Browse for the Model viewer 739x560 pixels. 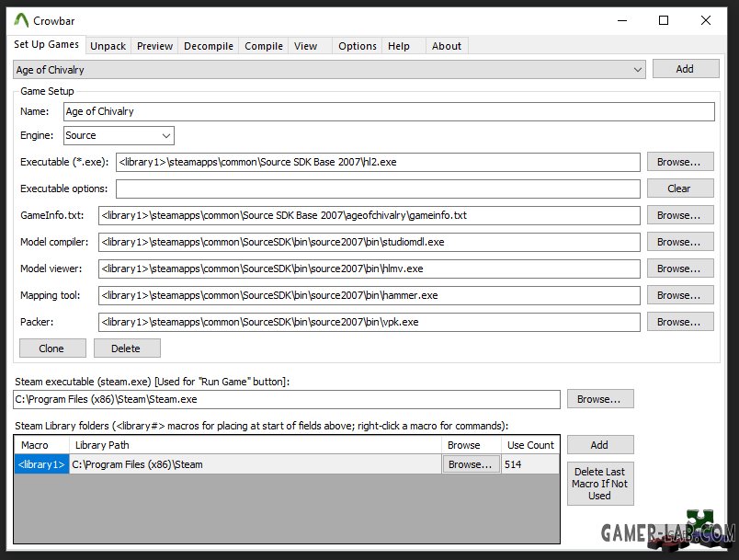pos(679,269)
